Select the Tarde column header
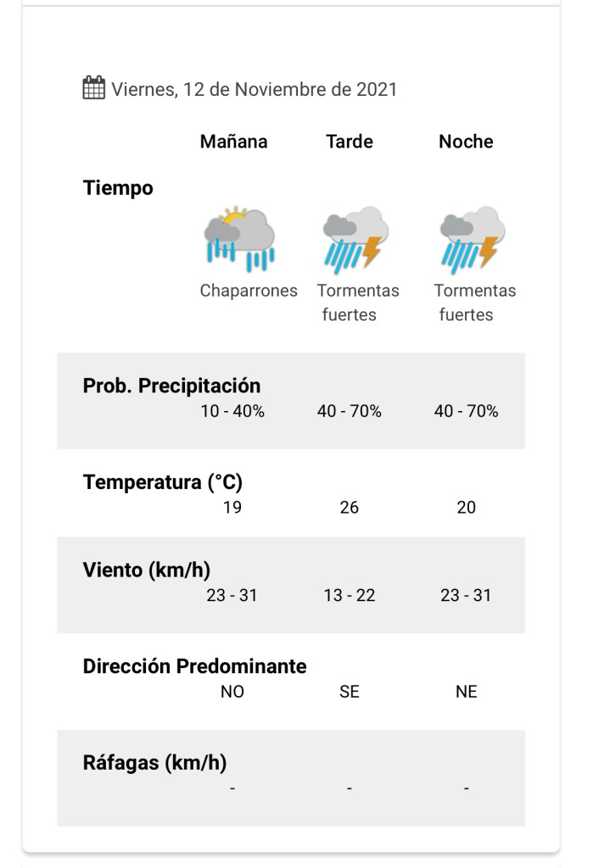The height and width of the screenshot is (868, 593). 350,142
